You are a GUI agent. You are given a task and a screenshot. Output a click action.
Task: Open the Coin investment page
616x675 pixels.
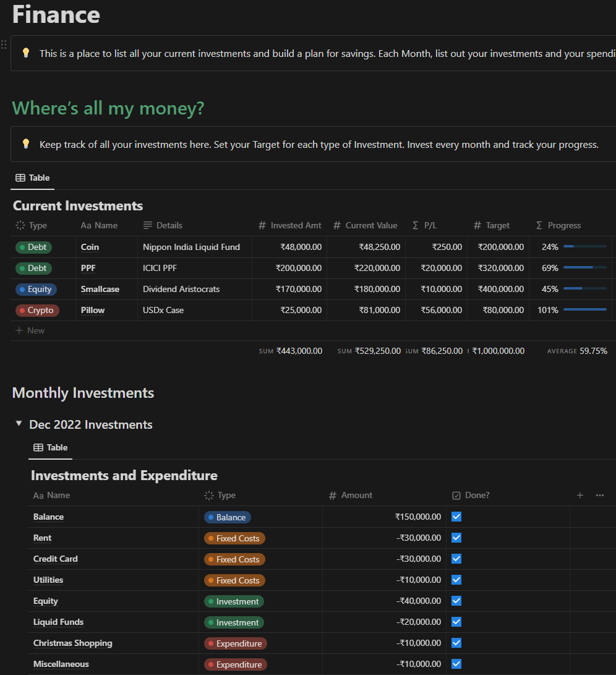click(x=90, y=247)
